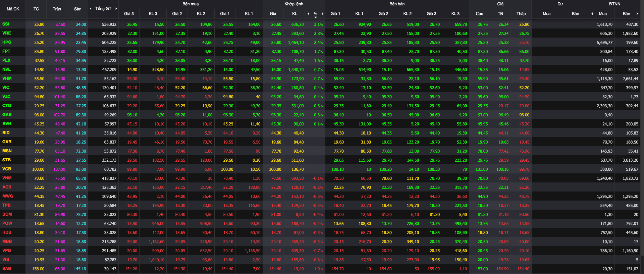This screenshot has height=274, width=644.
Task: Open the VRE stock ticker
Action: point(6,33)
